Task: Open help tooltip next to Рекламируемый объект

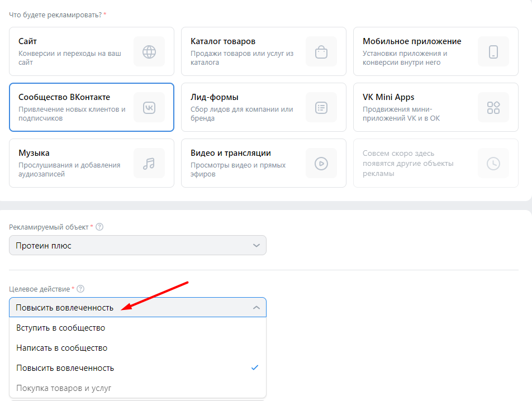Action: (100, 227)
